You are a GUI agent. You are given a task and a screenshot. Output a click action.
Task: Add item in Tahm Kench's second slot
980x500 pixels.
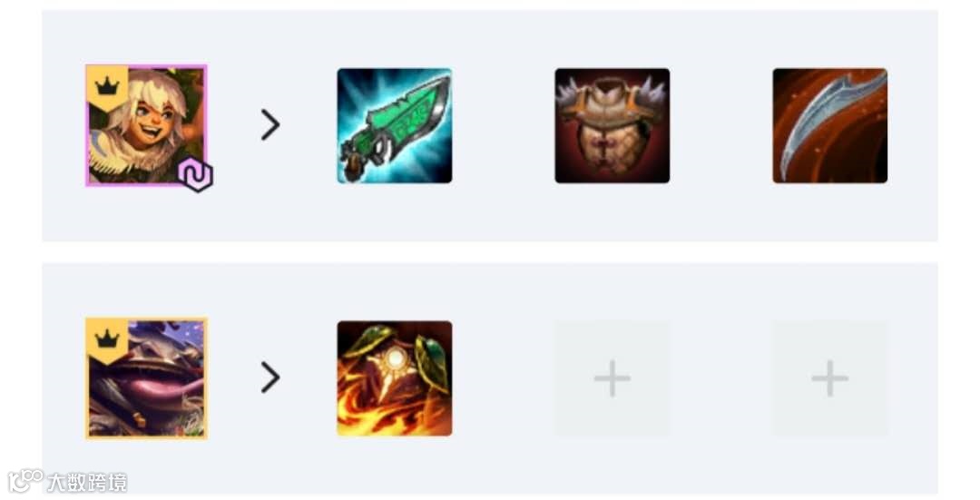click(612, 378)
